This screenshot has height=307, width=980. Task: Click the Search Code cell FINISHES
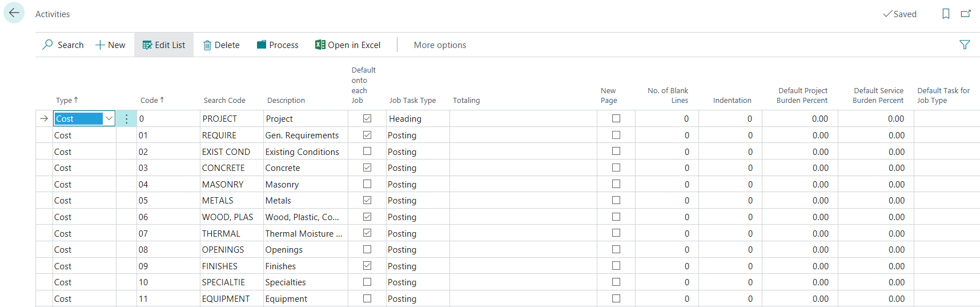(220, 266)
